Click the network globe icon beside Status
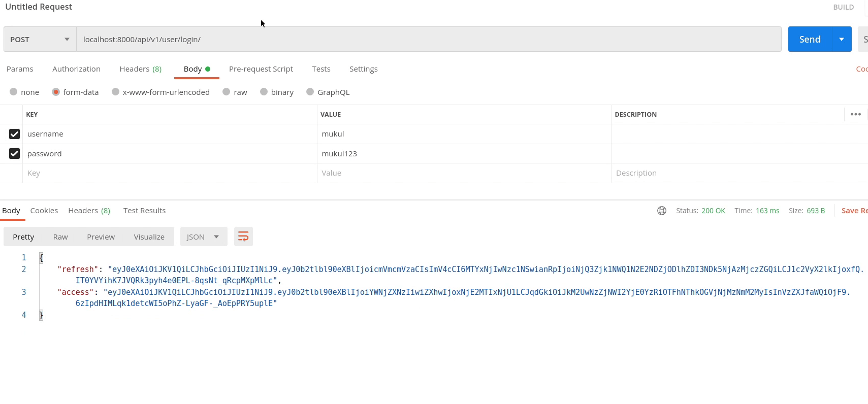The height and width of the screenshot is (404, 868). (661, 211)
